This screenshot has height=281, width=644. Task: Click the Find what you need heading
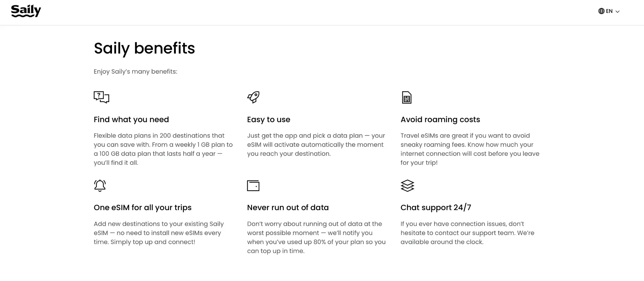[x=131, y=119]
